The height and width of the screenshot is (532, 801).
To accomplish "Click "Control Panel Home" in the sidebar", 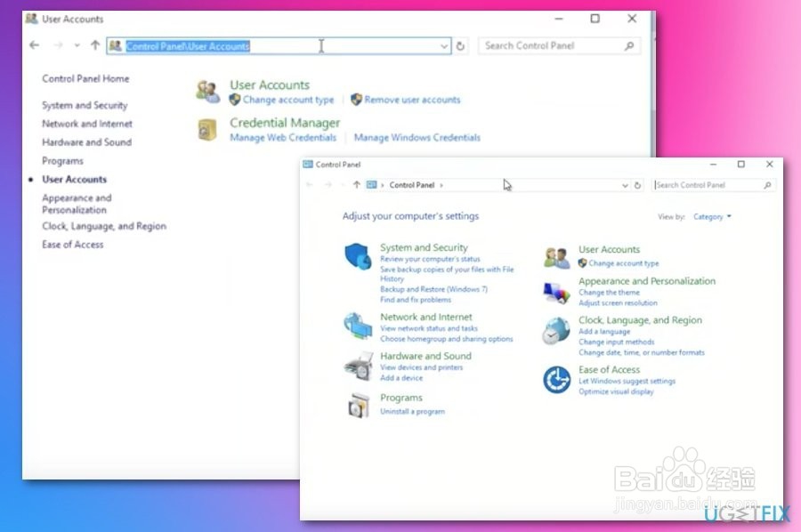I will click(x=85, y=78).
